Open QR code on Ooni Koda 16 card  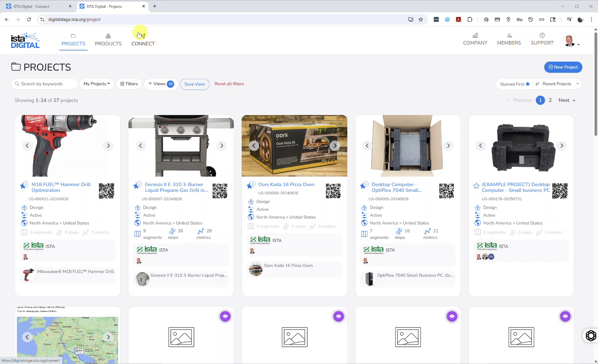(333, 191)
